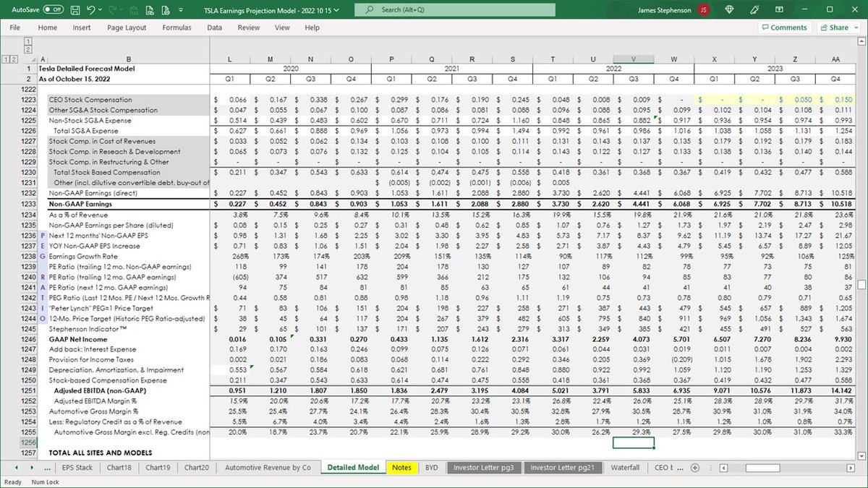Image resolution: width=868 pixels, height=488 pixels.
Task: Collapse rows with row outline level 1 button
Action: click(x=6, y=59)
